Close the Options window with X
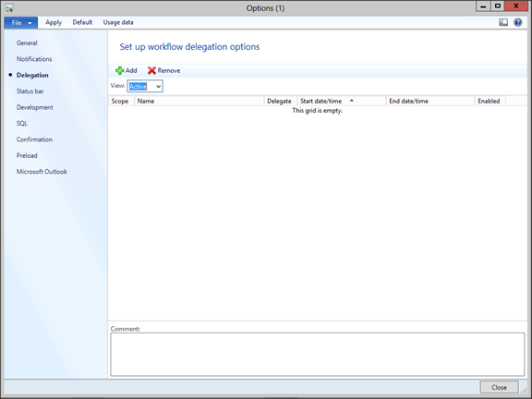Viewport: 532px width, 399px height. 516,6
